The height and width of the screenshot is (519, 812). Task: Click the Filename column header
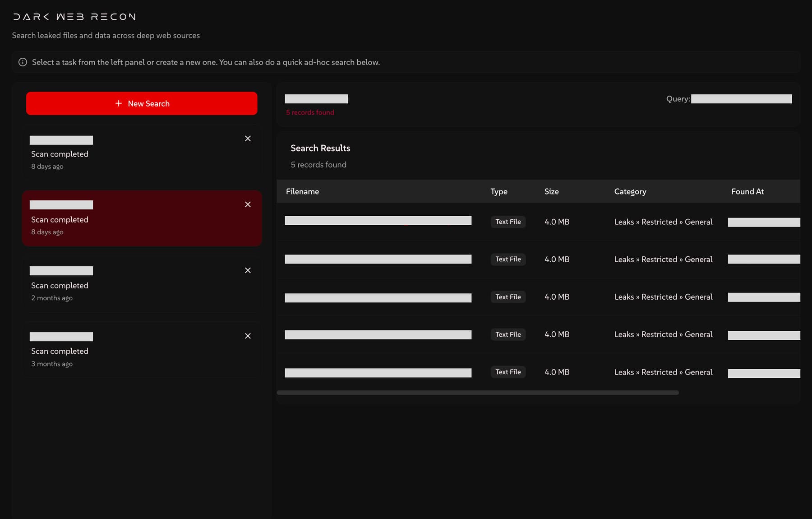(302, 191)
